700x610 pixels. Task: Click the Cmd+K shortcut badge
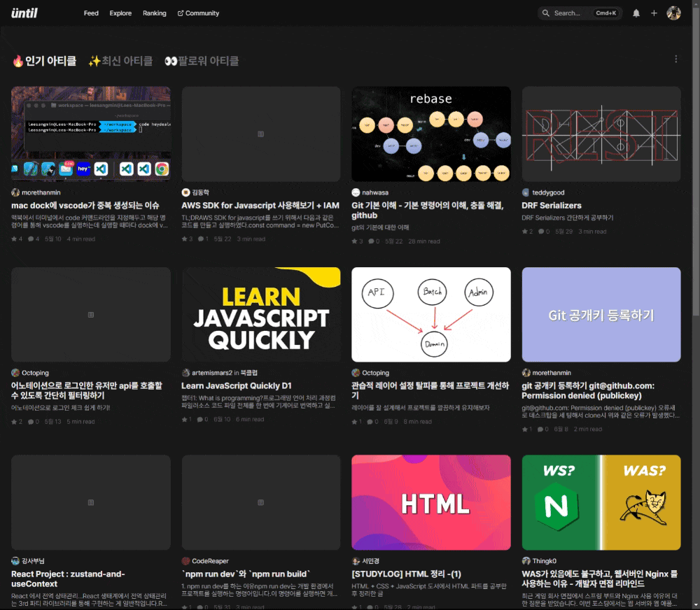point(605,13)
